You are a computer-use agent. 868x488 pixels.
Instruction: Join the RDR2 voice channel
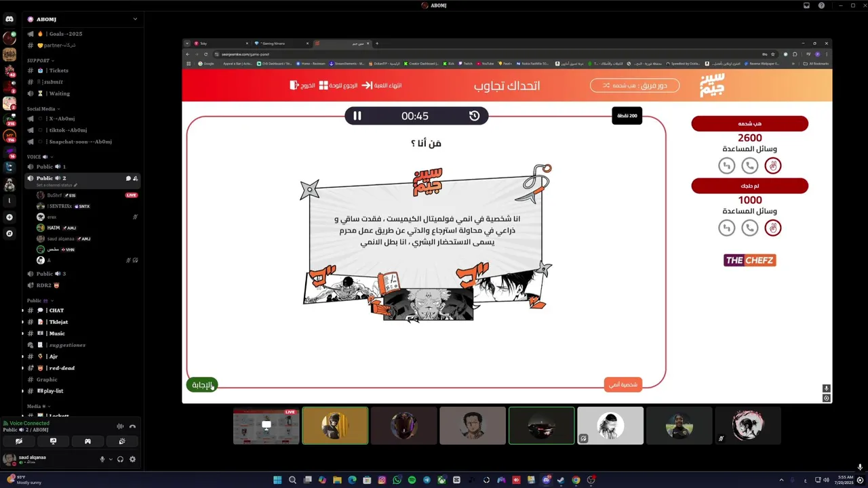click(81, 285)
